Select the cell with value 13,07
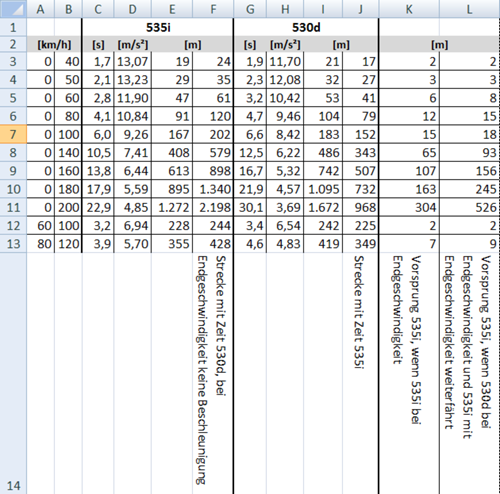This screenshot has width=500, height=494. coord(132,61)
